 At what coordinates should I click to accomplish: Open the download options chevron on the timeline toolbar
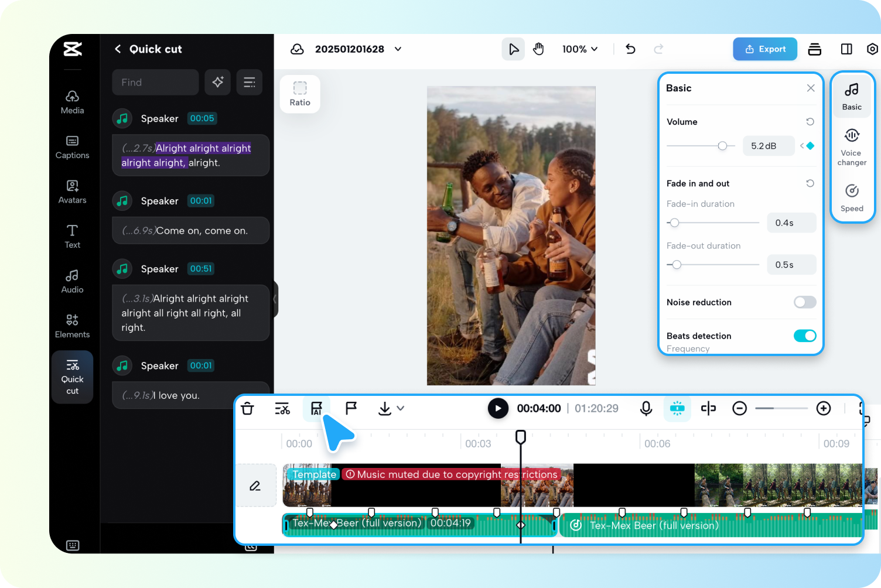pyautogui.click(x=400, y=408)
